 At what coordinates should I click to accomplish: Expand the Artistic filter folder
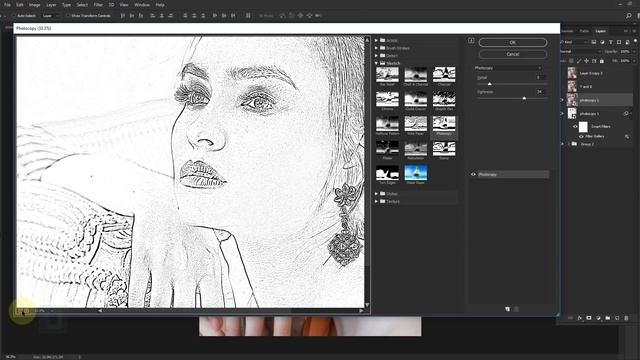[376, 40]
